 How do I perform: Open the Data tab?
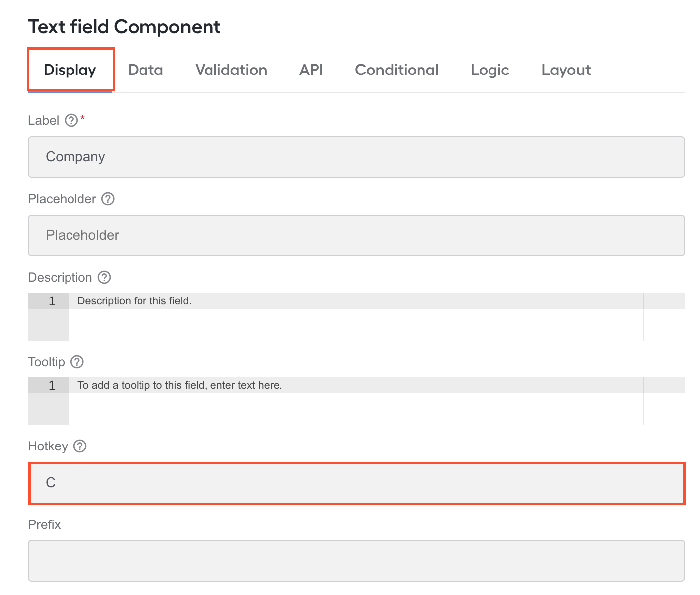point(145,70)
